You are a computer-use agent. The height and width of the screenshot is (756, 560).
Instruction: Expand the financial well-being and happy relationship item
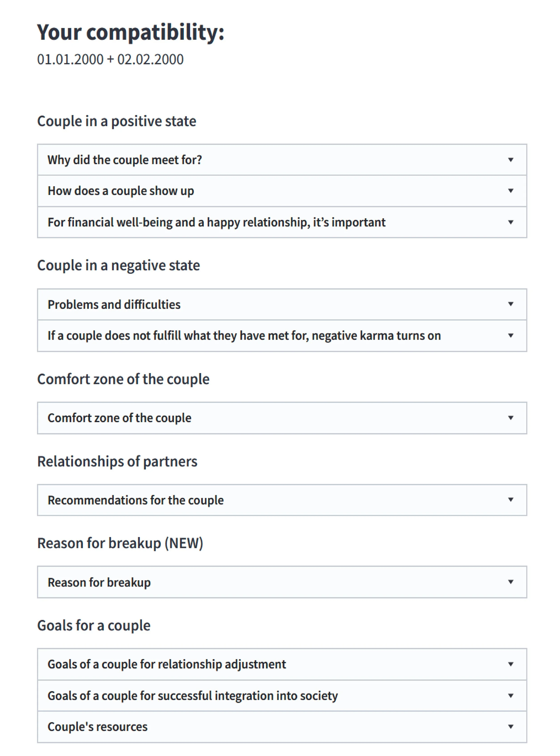(216, 222)
